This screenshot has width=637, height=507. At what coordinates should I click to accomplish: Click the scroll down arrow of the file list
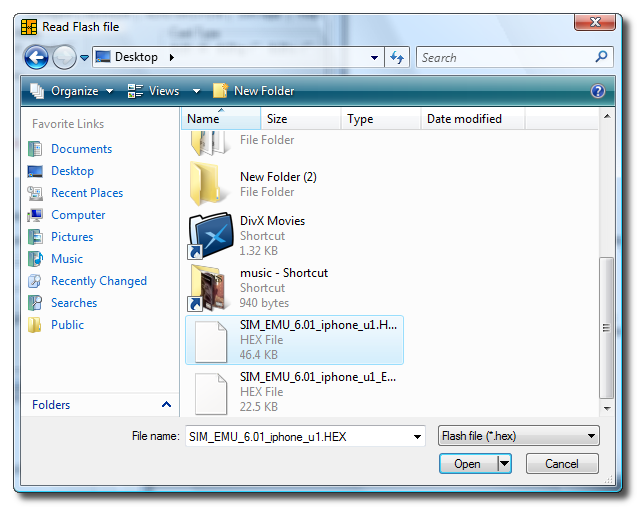(x=607, y=408)
